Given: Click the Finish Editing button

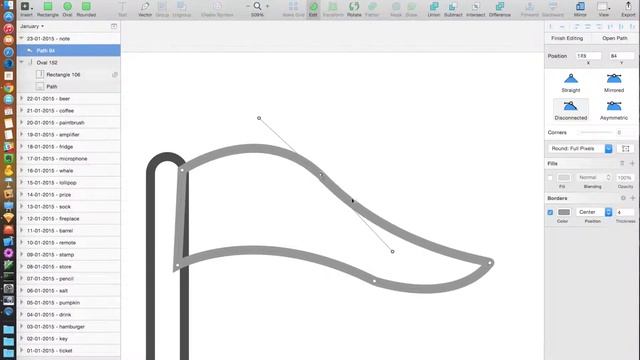Looking at the screenshot, I should point(567,38).
